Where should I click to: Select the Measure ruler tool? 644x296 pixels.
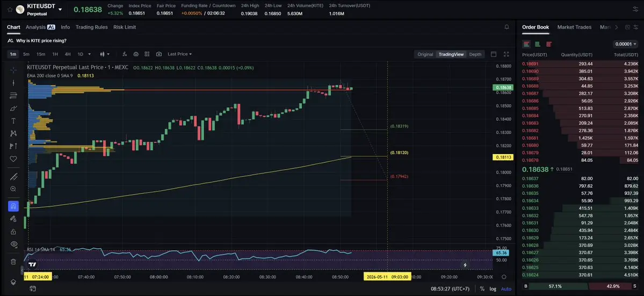click(x=13, y=177)
